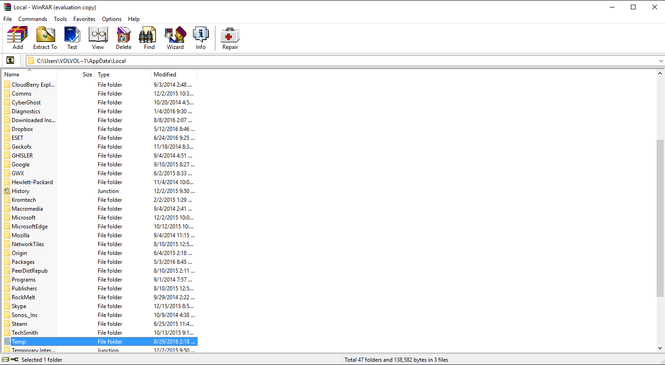This screenshot has height=365, width=665.
Task: Open the Options menu
Action: click(x=112, y=19)
